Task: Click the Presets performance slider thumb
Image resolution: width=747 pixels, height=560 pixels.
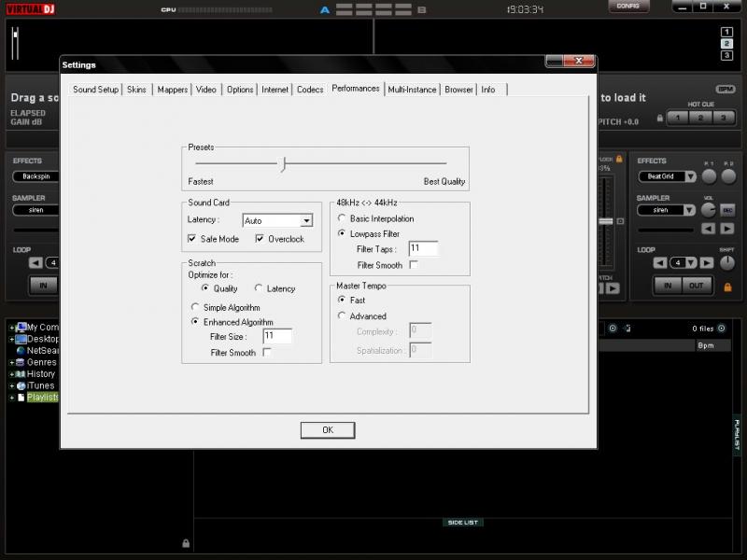Action: coord(284,164)
